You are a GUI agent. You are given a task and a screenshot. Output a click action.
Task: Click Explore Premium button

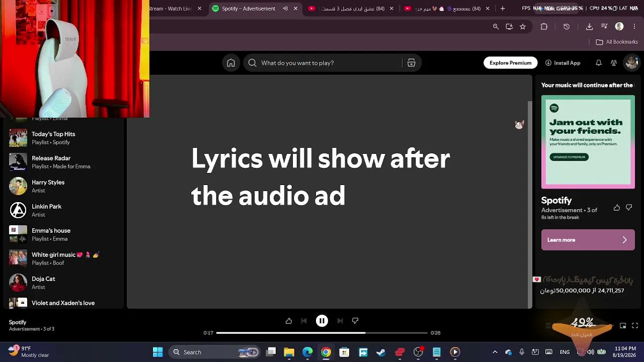[x=510, y=63]
